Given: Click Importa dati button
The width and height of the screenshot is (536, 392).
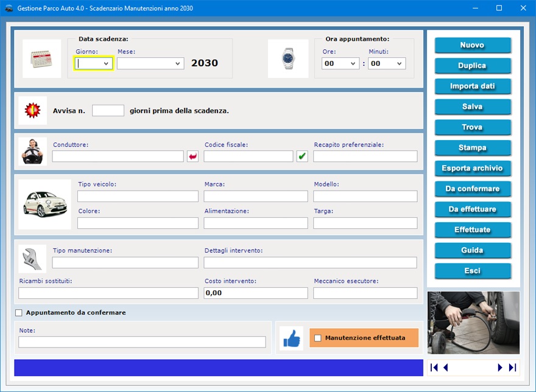Looking at the screenshot, I should point(473,86).
